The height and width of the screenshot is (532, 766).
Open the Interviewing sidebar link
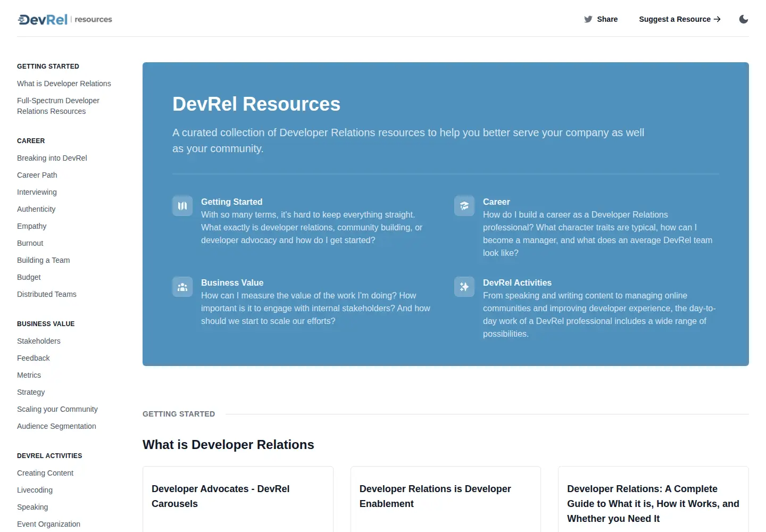[x=37, y=192]
